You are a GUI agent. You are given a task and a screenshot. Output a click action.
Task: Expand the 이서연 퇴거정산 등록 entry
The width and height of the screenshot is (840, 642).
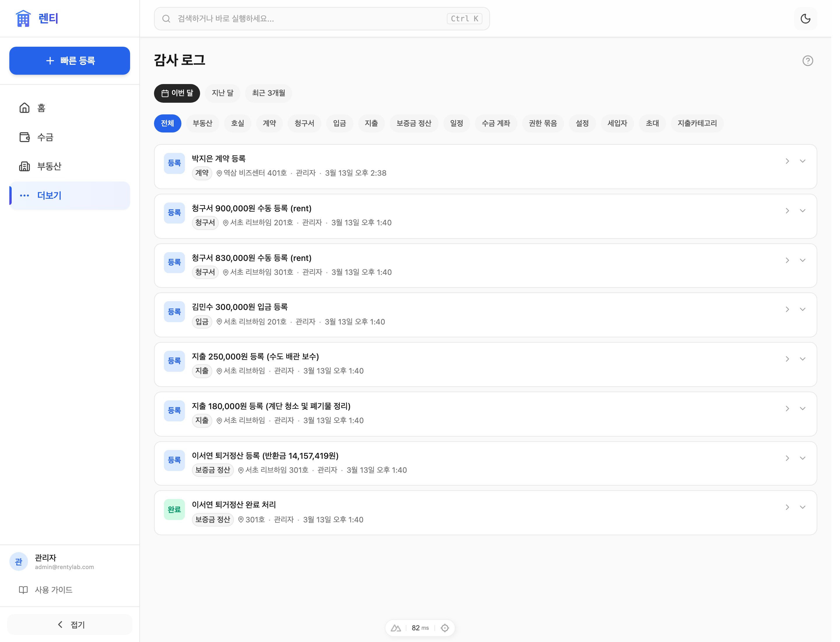[803, 458]
